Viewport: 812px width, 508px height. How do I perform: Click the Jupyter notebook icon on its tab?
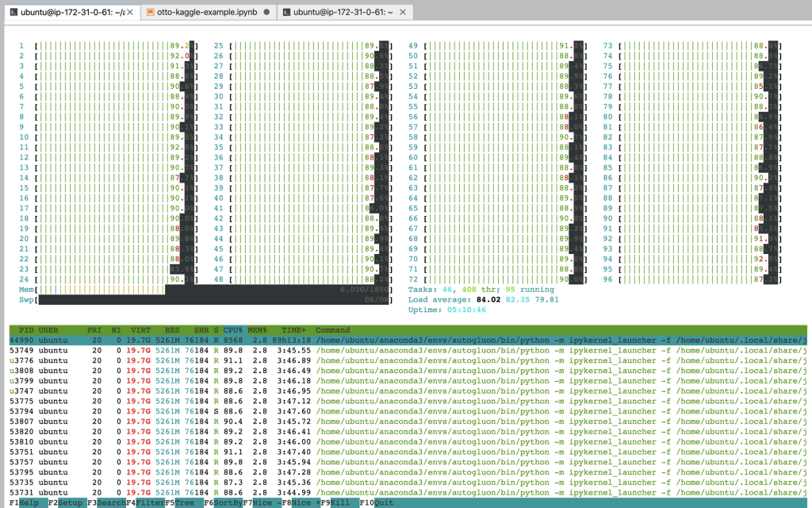point(151,12)
